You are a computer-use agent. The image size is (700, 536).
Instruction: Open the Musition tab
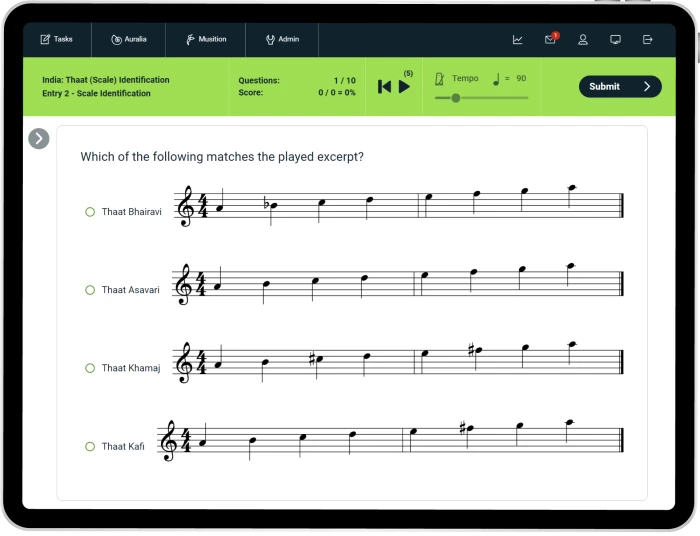coord(206,40)
